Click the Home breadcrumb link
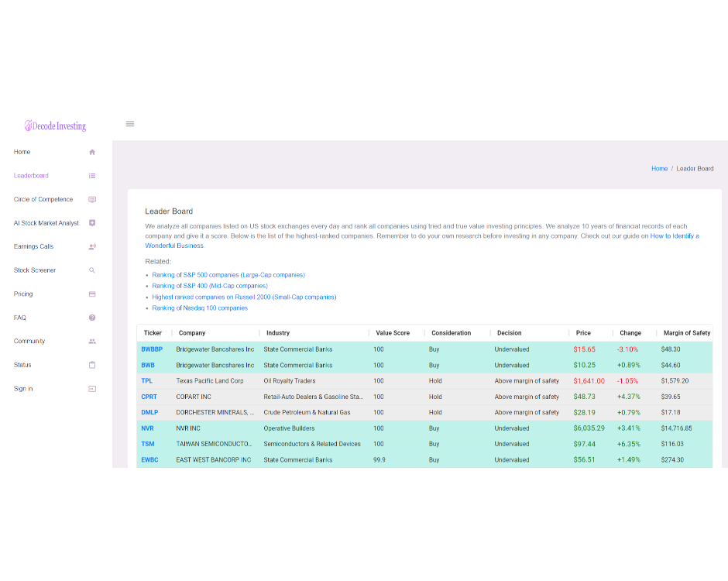The width and height of the screenshot is (728, 581). tap(659, 169)
